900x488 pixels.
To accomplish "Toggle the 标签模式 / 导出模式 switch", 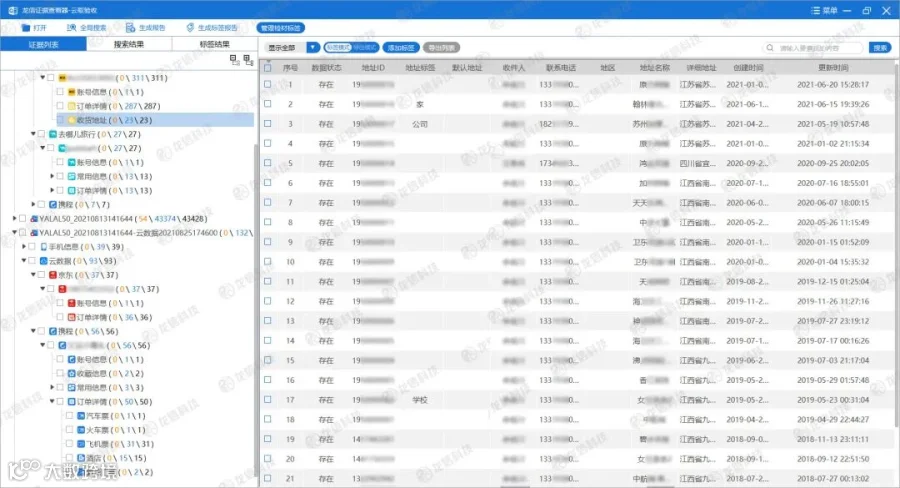I will pos(351,48).
